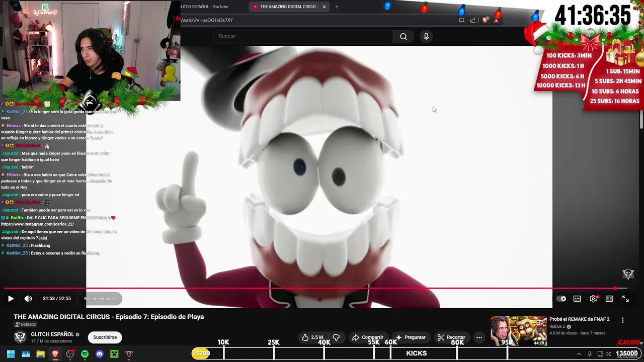Open more actions three-dot menu
The height and width of the screenshot is (362, 644).
pyautogui.click(x=479, y=337)
